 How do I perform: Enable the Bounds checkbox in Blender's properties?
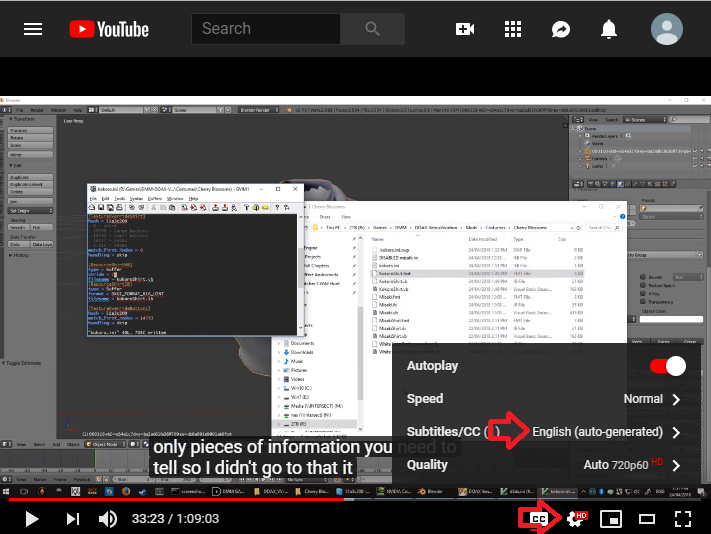pos(643,277)
